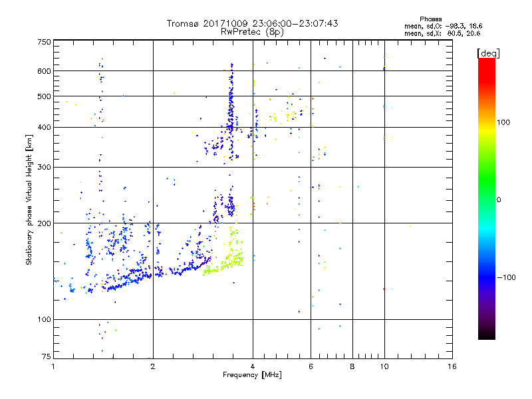Click the tall blue echo column near 3.5 MHz
Screen dimensions: 532x399
(231, 112)
